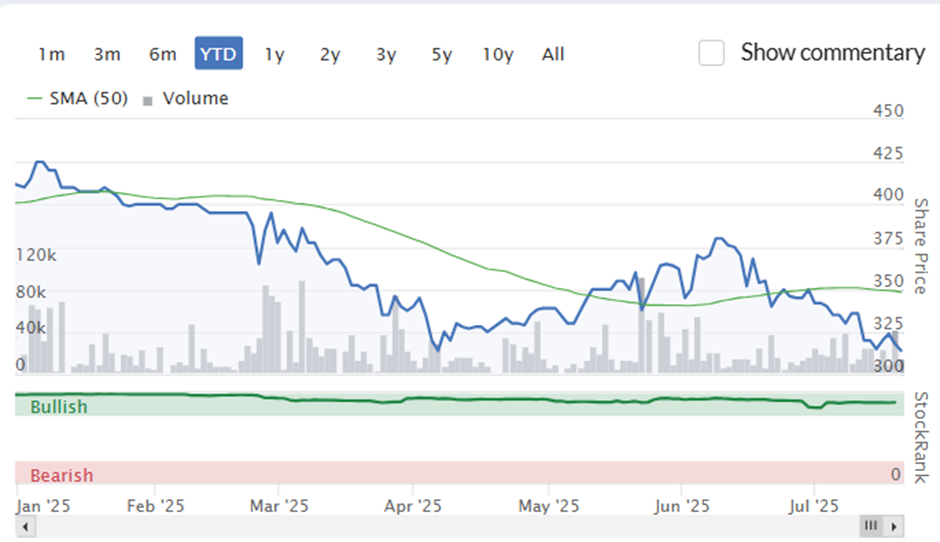Display All available price history
The image size is (940, 542).
(553, 54)
